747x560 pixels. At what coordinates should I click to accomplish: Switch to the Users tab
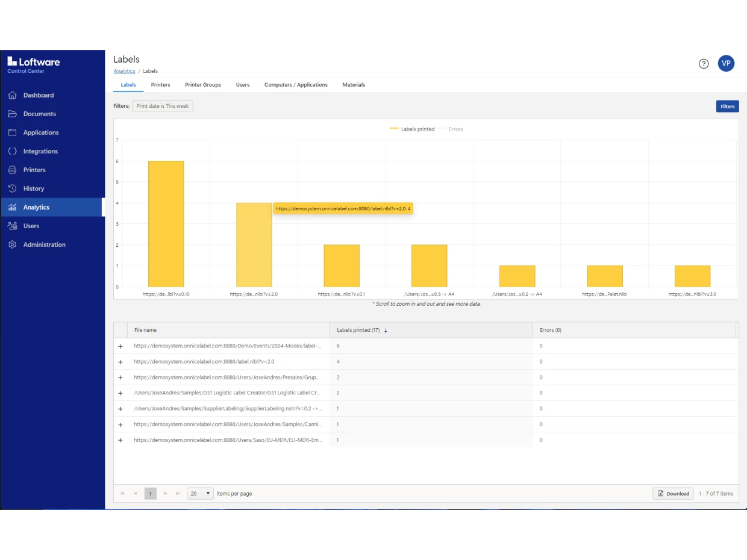243,85
